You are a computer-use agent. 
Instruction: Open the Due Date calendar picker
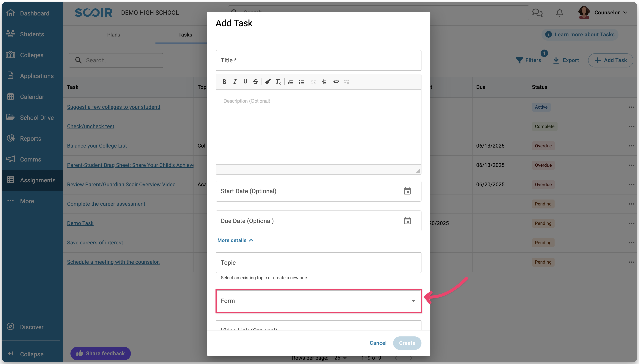407,221
